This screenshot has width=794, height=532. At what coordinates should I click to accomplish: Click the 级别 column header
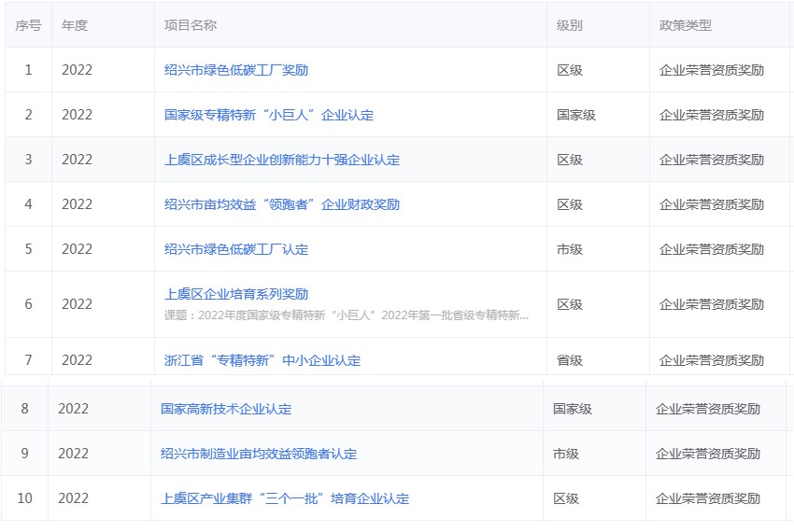coord(570,25)
